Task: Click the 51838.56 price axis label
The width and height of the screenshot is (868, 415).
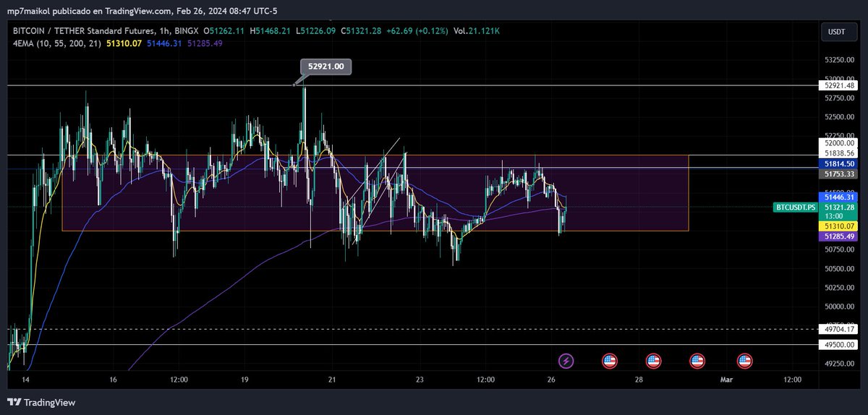Action: coord(840,154)
